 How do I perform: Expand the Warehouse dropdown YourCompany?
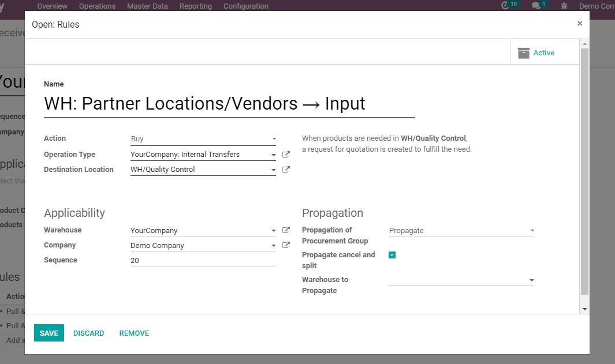273,231
